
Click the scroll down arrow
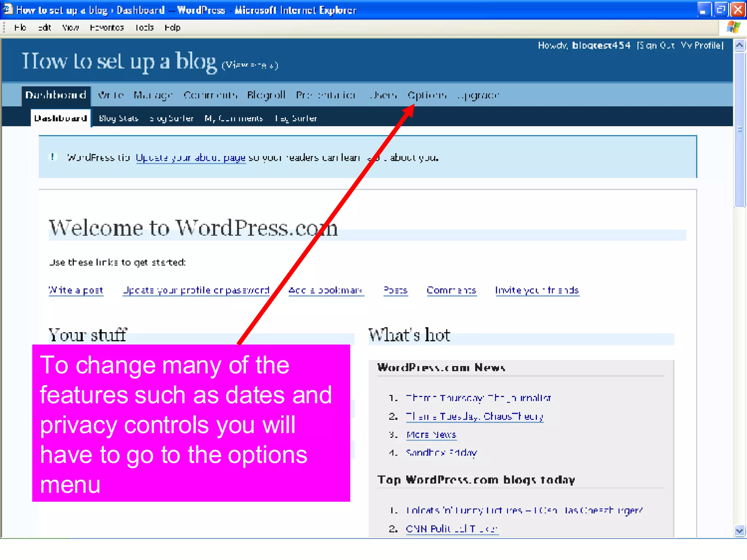(x=740, y=531)
